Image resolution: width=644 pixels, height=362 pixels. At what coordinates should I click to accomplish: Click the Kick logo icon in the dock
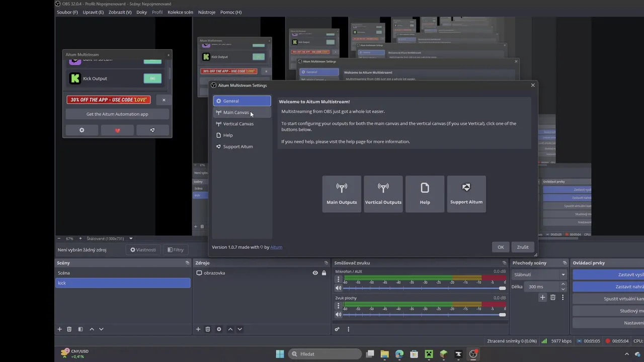click(75, 78)
